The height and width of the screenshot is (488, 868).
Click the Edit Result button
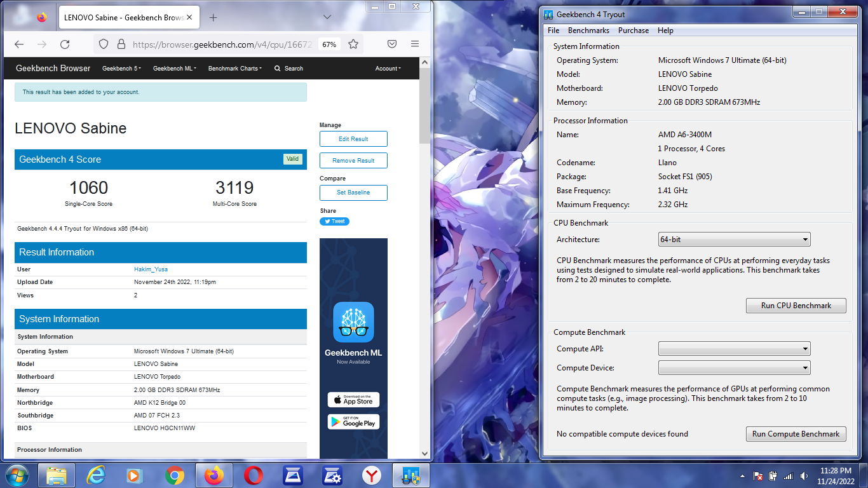pos(353,139)
